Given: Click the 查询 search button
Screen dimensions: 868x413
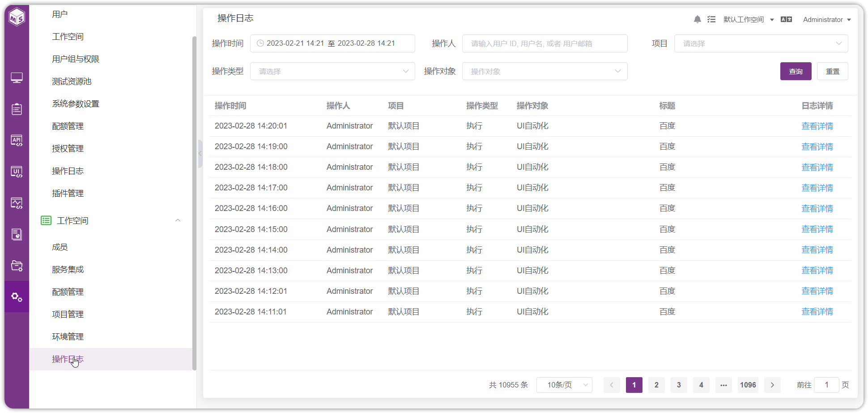Looking at the screenshot, I should click(796, 71).
